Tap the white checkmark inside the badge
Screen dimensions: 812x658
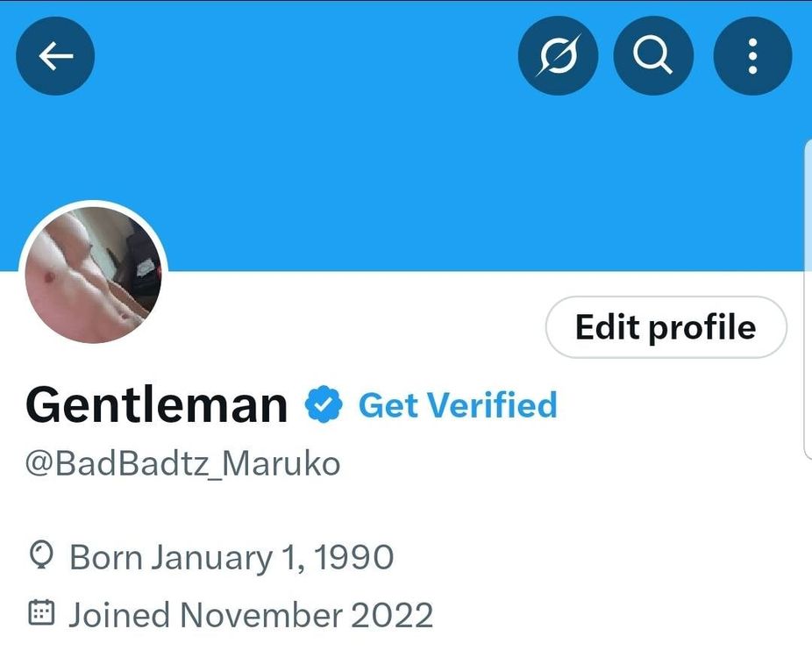click(324, 405)
